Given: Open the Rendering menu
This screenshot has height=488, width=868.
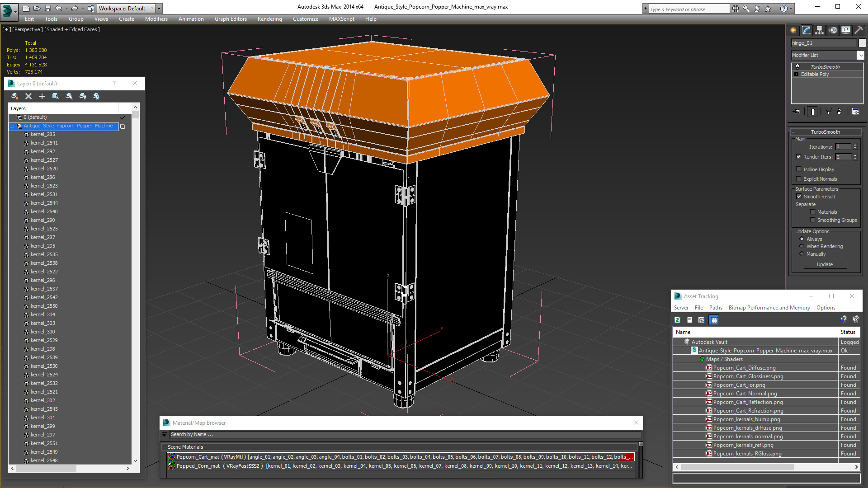Looking at the screenshot, I should coord(269,19).
